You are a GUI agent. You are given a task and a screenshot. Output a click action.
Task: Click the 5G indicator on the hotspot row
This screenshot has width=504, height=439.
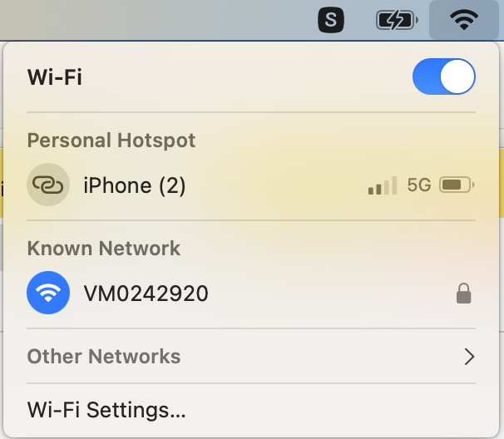click(x=419, y=185)
